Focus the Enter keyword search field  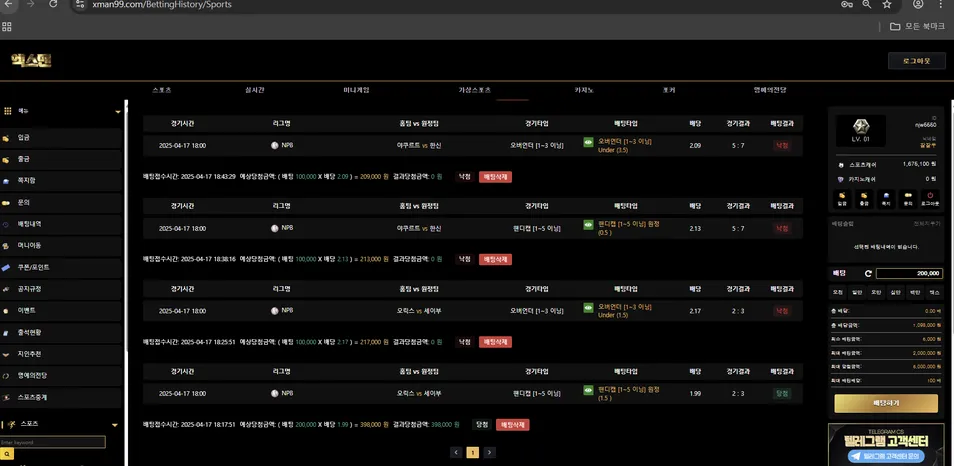(x=53, y=442)
